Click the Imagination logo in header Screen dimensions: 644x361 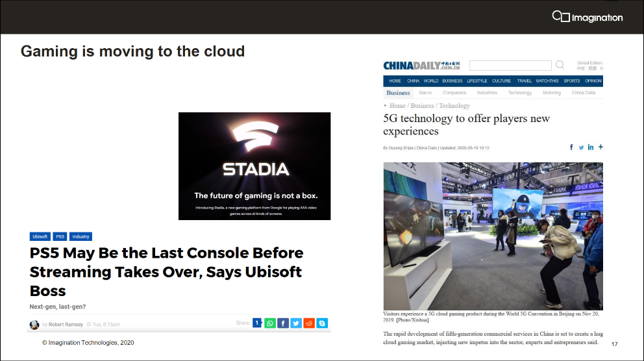point(588,17)
